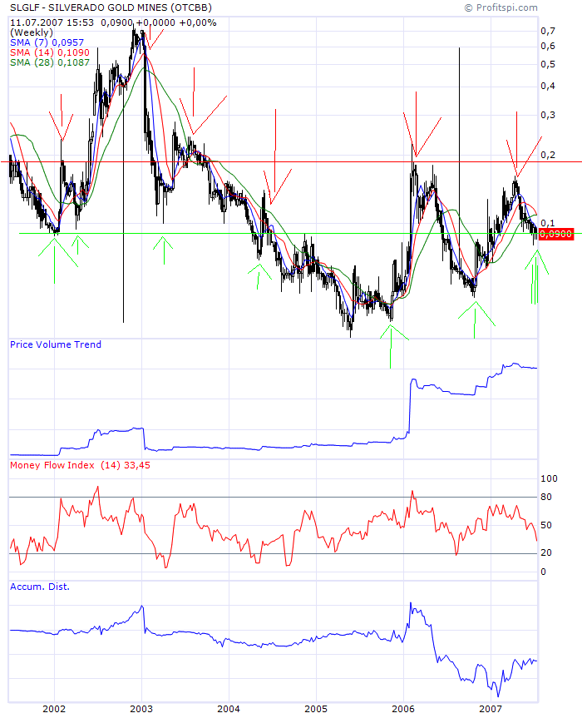The image size is (582, 728).
Task: Click the 2006 year label on time axis
Action: (403, 709)
